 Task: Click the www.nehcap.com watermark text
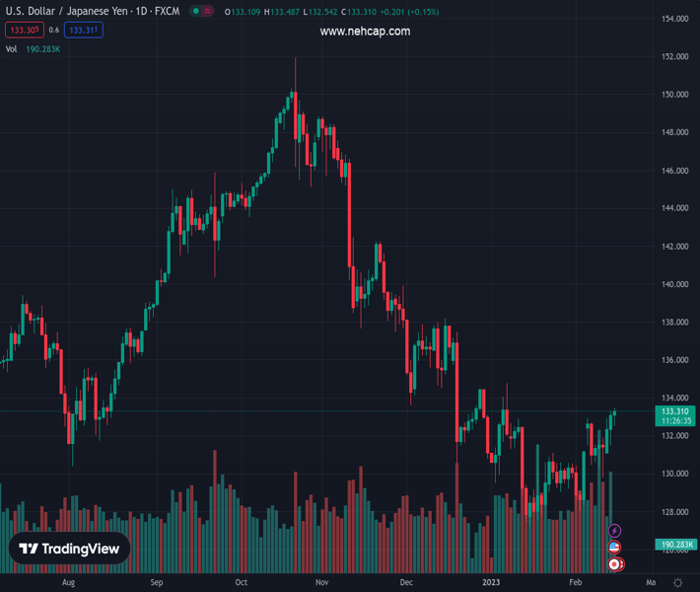coord(365,32)
